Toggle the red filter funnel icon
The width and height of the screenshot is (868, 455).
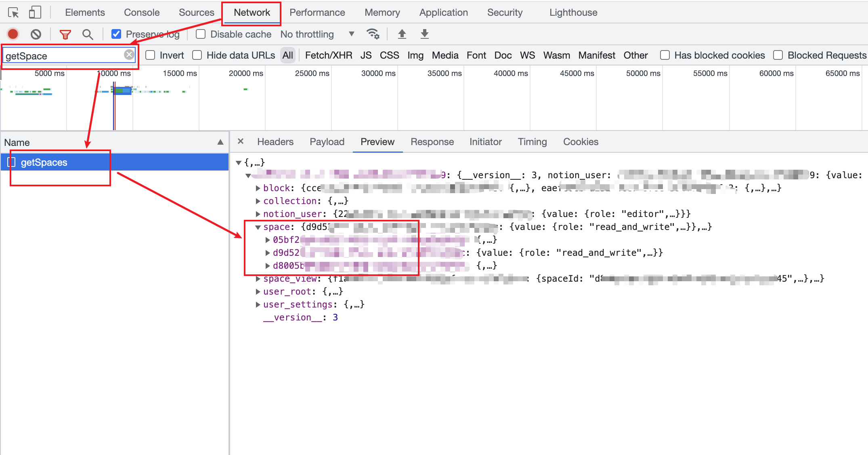click(65, 34)
